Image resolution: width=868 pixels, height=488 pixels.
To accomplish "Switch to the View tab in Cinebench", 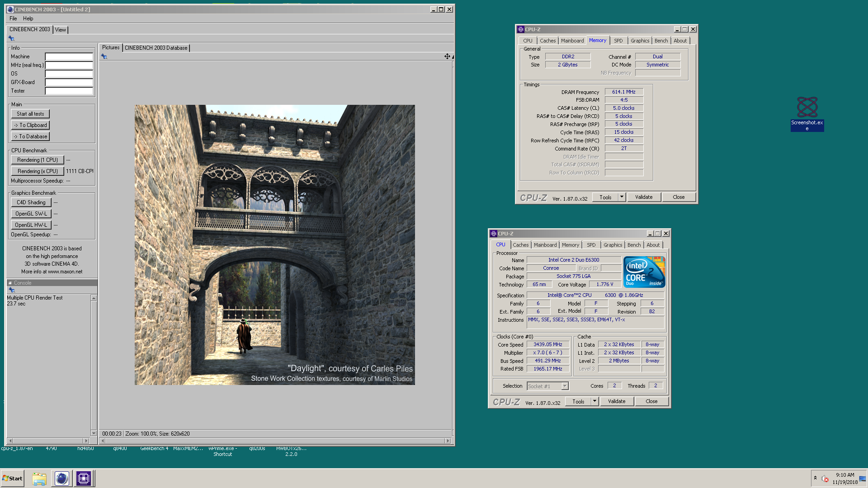I will pyautogui.click(x=61, y=30).
